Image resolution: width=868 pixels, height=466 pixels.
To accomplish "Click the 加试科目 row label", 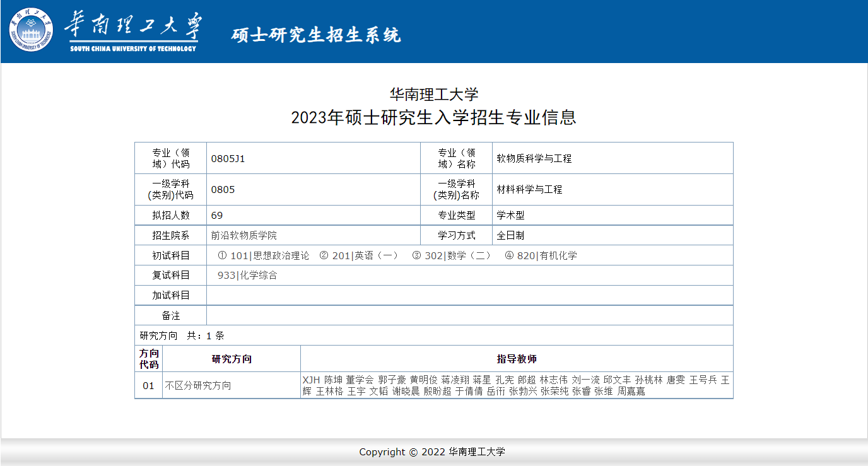I will 170,295.
